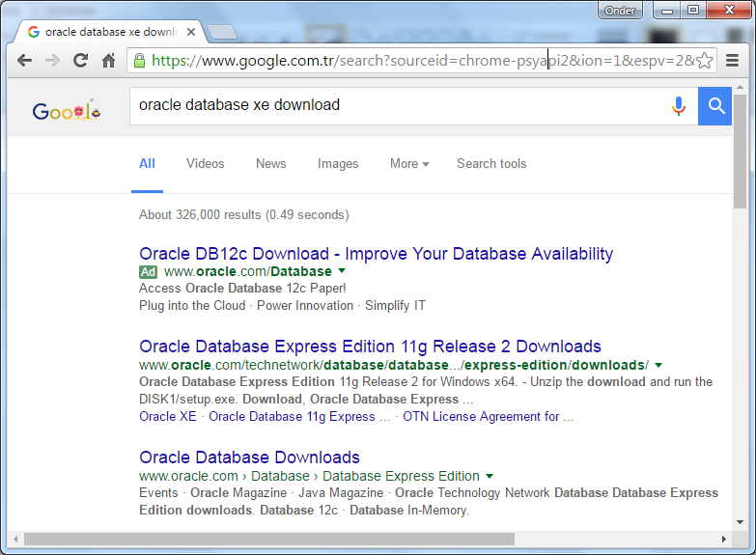The width and height of the screenshot is (756, 555).
Task: Click the horizontal scrollbar thumb
Action: coord(269,540)
